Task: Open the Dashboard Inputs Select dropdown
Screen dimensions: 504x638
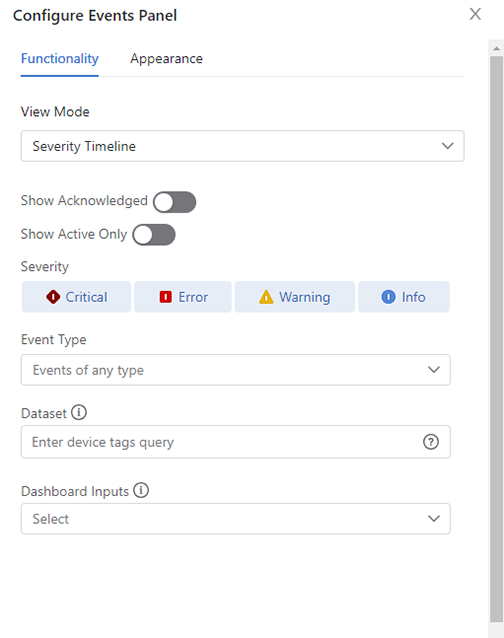Action: pyautogui.click(x=236, y=519)
